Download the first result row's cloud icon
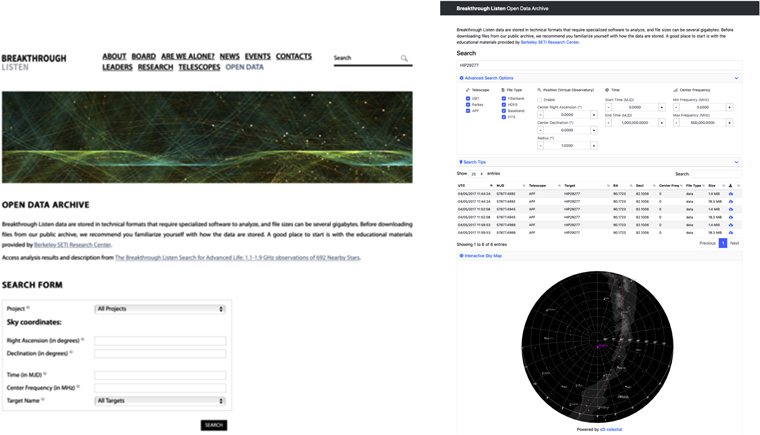This screenshot has height=435, width=760. pyautogui.click(x=731, y=193)
